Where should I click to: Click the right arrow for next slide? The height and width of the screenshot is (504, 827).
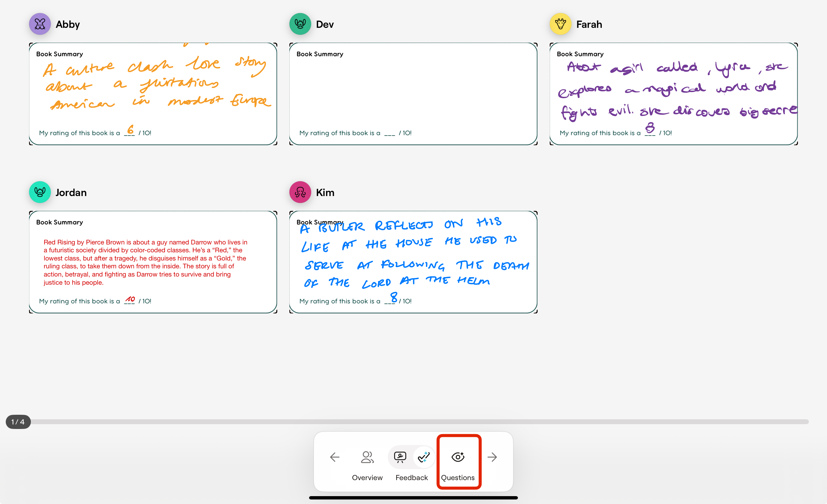click(492, 457)
